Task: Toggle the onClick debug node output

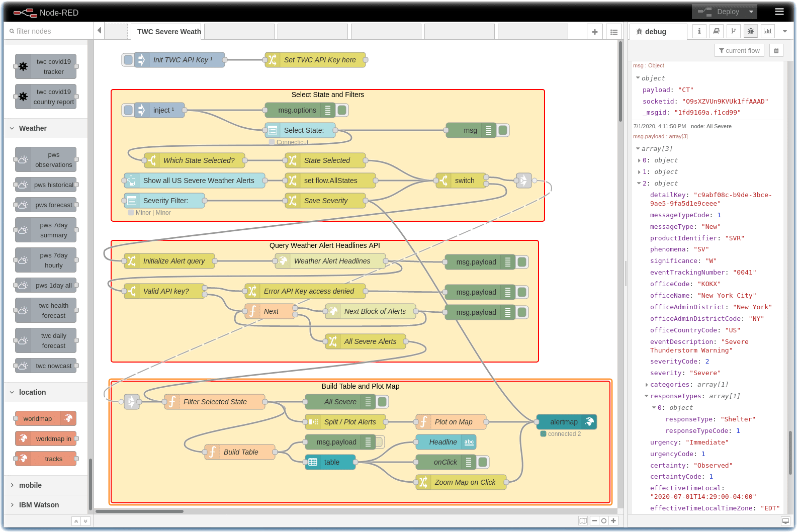Action: pyautogui.click(x=483, y=462)
